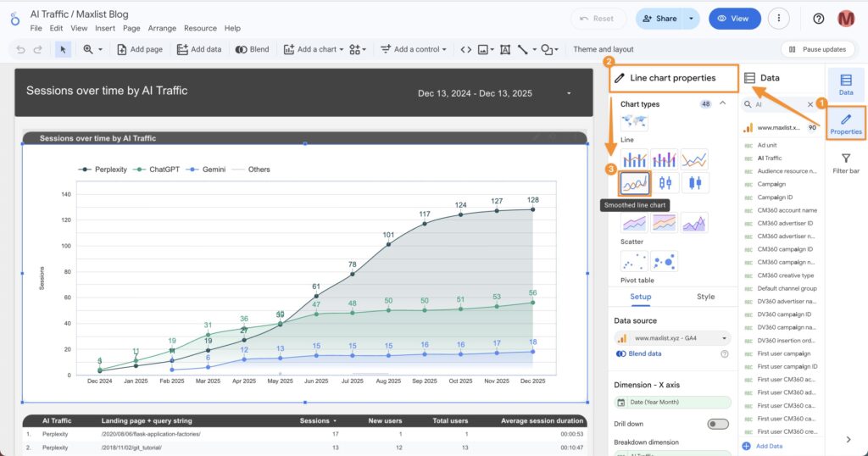The image size is (868, 456).
Task: Click the image insert icon
Action: [x=482, y=49]
